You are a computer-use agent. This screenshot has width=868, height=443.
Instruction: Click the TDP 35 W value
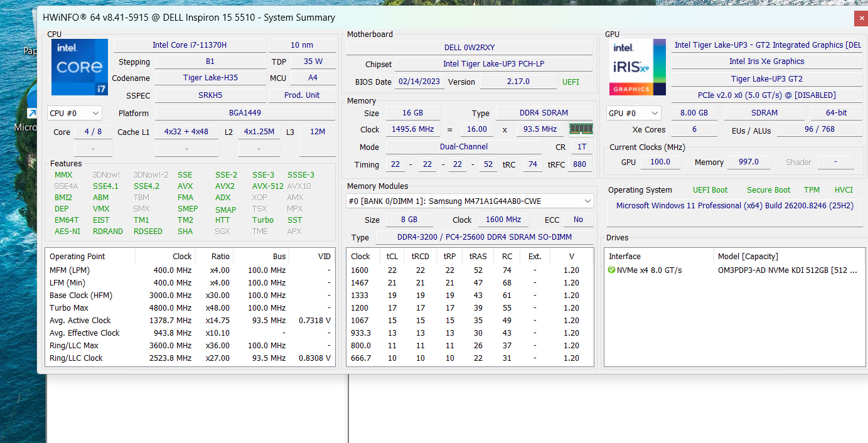(313, 61)
